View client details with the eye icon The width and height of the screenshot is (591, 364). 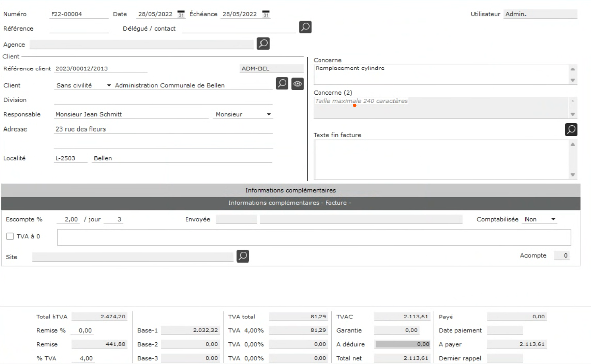(297, 84)
